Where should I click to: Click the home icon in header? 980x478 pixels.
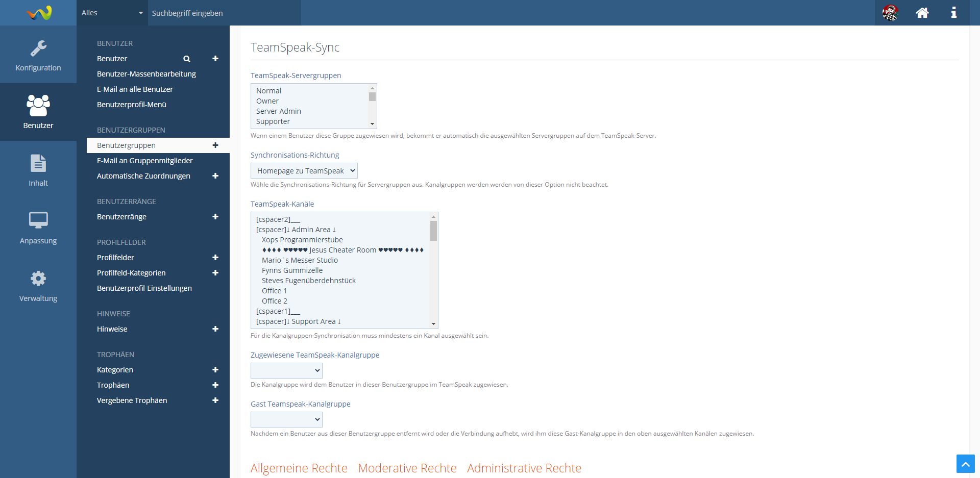(x=922, y=13)
